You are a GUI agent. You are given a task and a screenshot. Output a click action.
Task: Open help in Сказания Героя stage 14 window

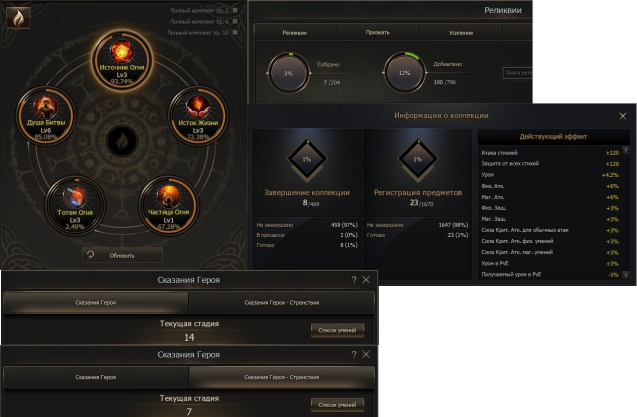(354, 280)
